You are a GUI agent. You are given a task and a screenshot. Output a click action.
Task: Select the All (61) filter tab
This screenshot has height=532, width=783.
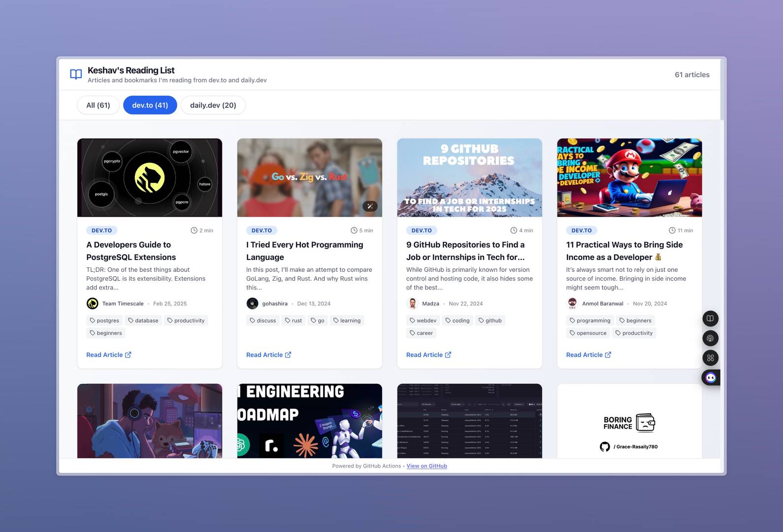click(x=98, y=105)
